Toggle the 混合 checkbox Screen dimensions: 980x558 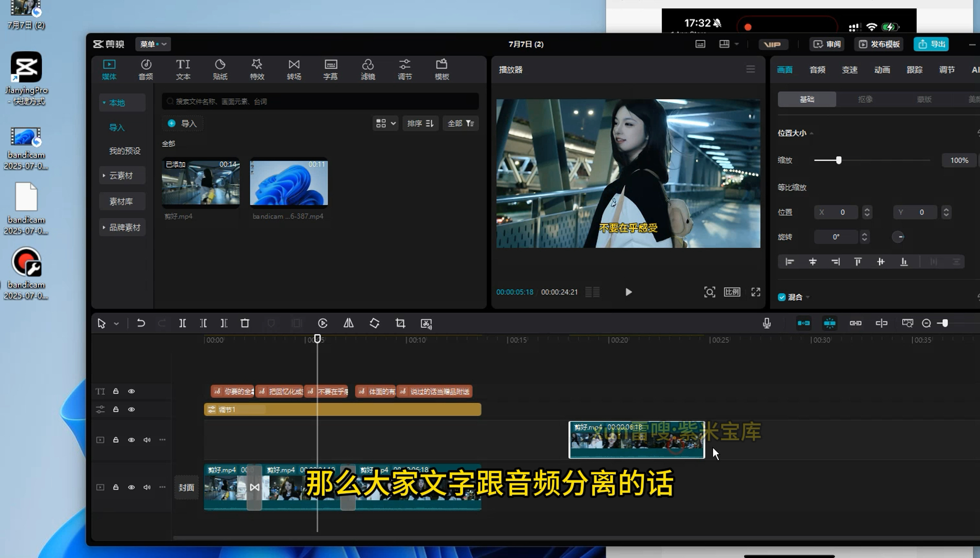782,297
